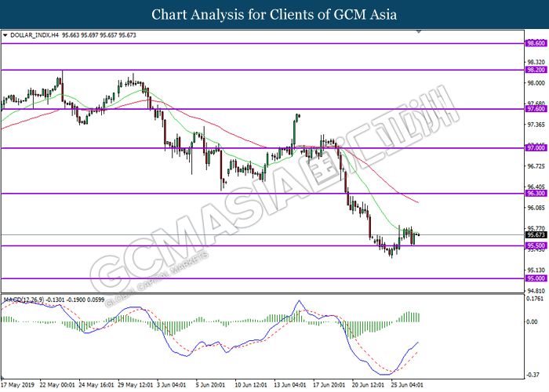Select the 95.000 price level label
The width and height of the screenshot is (549, 392).
536,278
